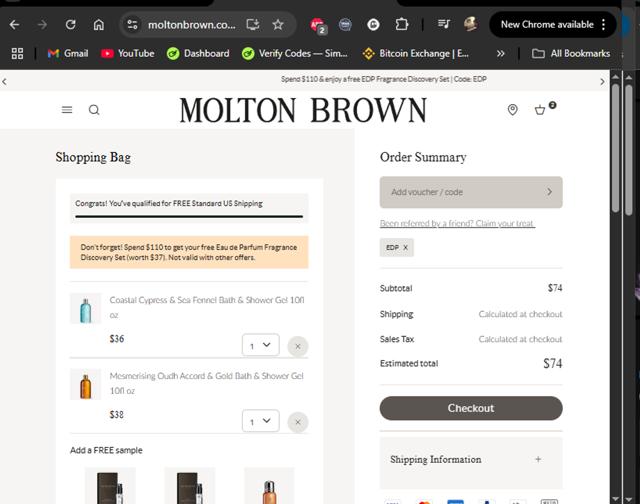This screenshot has height=504, width=640.
Task: Expand Shipping Information section
Action: click(471, 460)
